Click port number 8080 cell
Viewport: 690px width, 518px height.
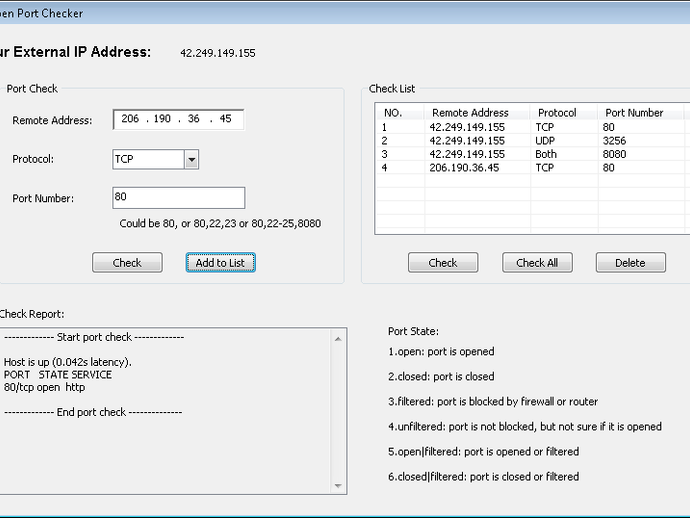614,154
